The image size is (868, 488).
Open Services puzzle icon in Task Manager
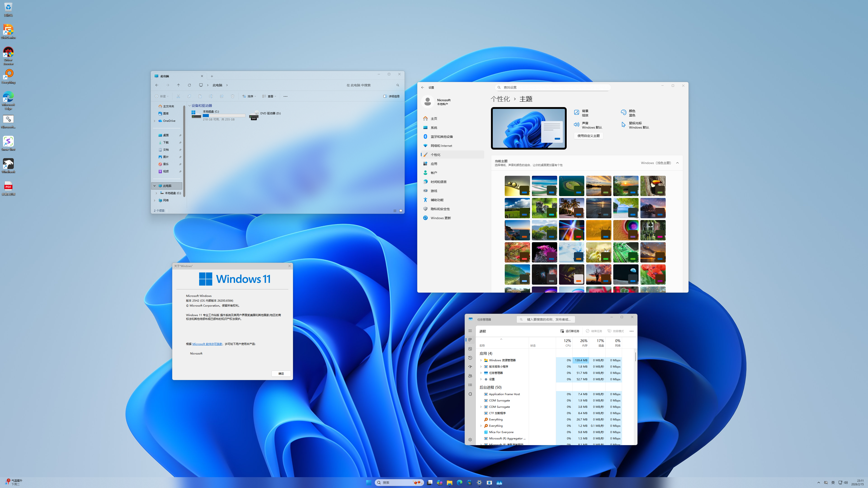[x=470, y=394]
